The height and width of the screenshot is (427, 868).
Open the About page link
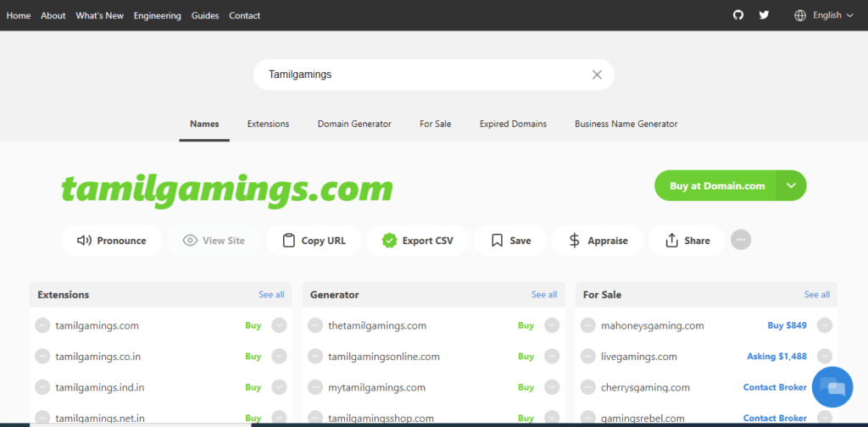tap(53, 15)
